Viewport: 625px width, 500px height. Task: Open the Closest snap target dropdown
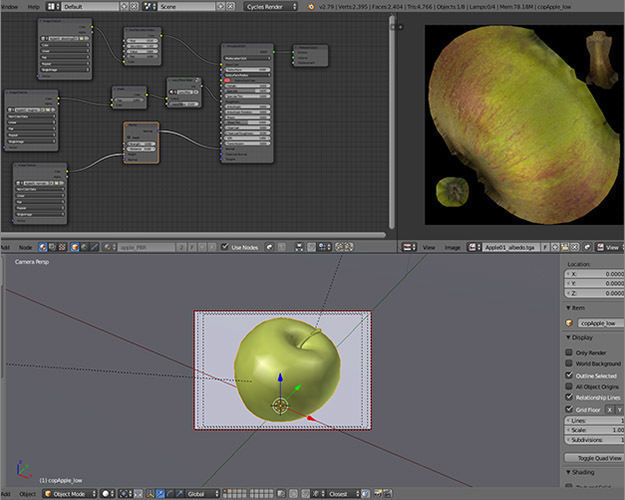coord(344,494)
